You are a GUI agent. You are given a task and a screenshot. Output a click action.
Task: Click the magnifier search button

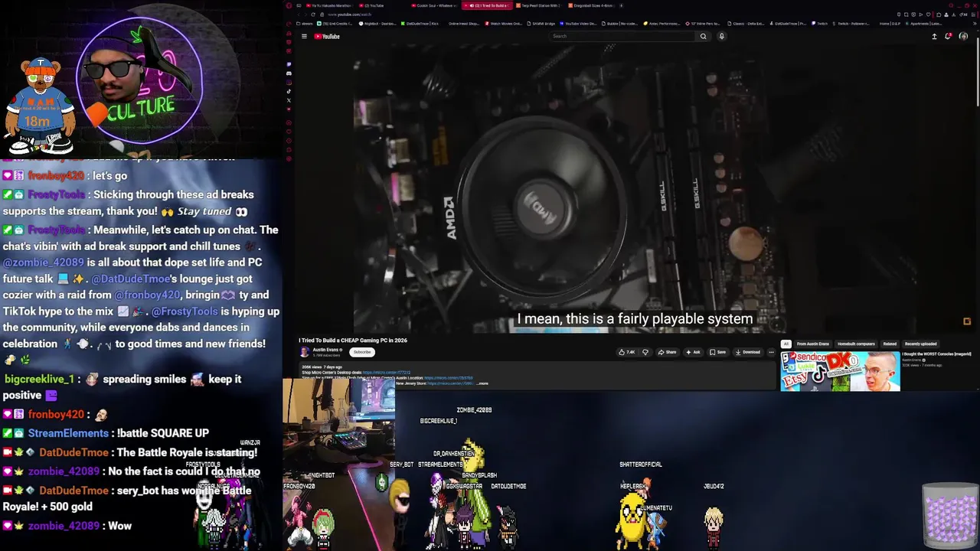pos(703,36)
